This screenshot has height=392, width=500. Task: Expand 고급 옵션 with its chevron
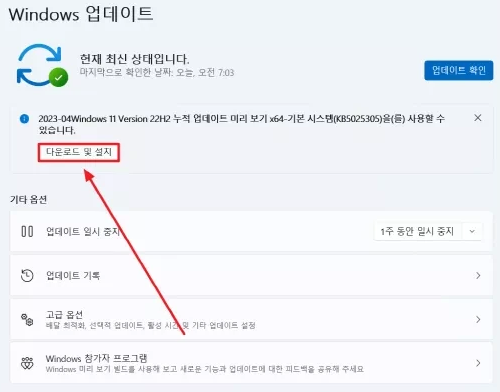click(478, 319)
